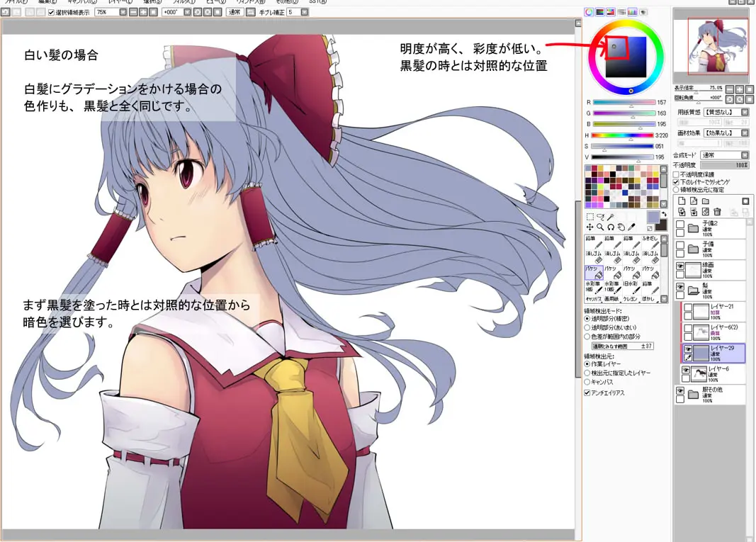
Task: Toggle the HSV slider panel icon
Action: (x=610, y=12)
